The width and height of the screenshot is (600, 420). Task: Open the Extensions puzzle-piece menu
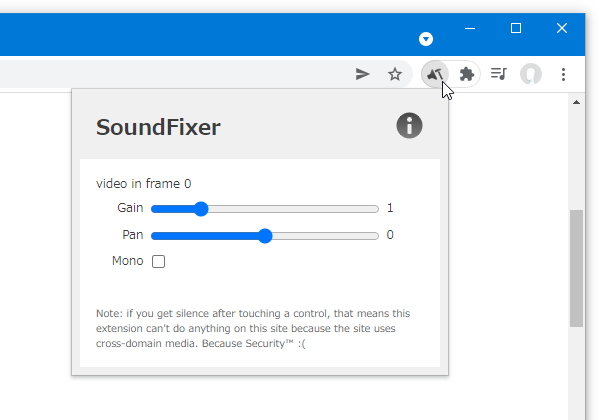pos(466,74)
